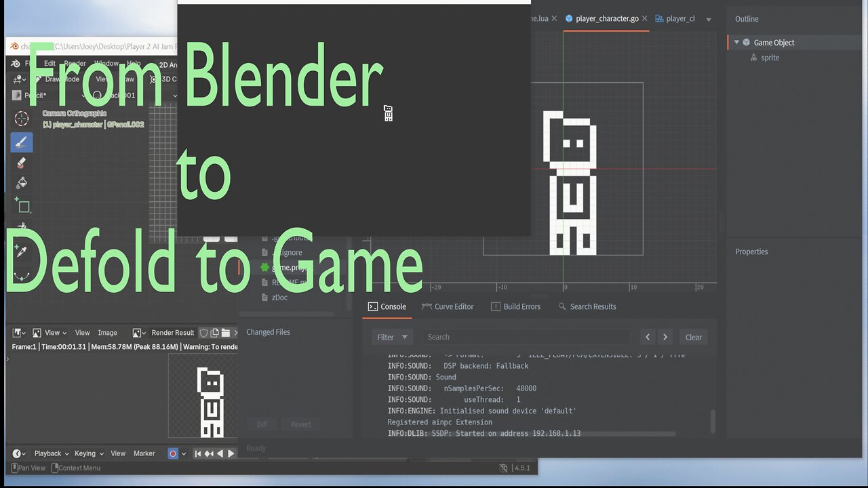Open the Keying dropdown in timeline
This screenshot has height=488, width=868.
coord(89,453)
